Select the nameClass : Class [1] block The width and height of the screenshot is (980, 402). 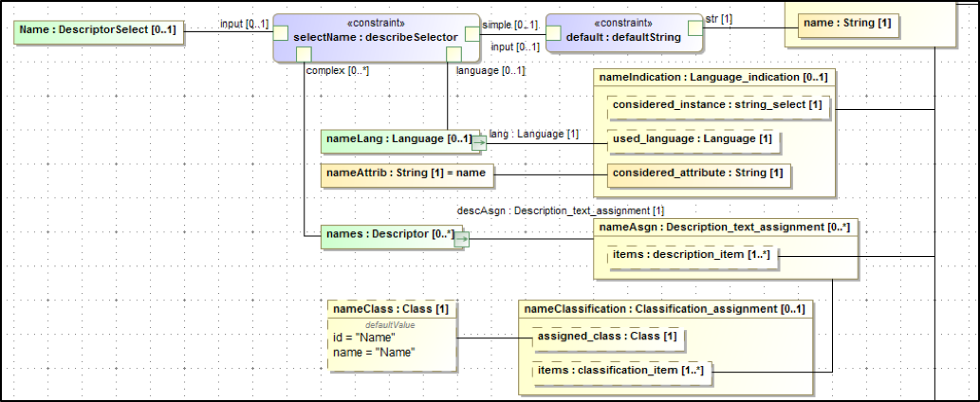(x=391, y=309)
